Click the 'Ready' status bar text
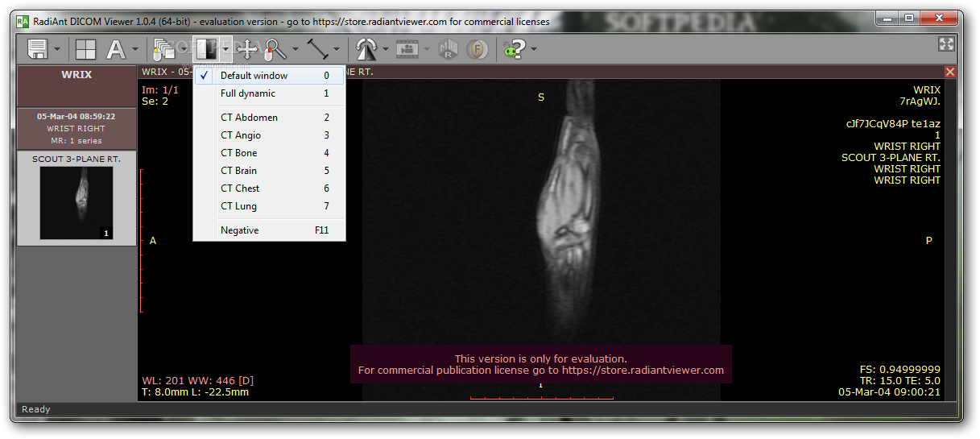The image size is (980, 439). coord(36,409)
